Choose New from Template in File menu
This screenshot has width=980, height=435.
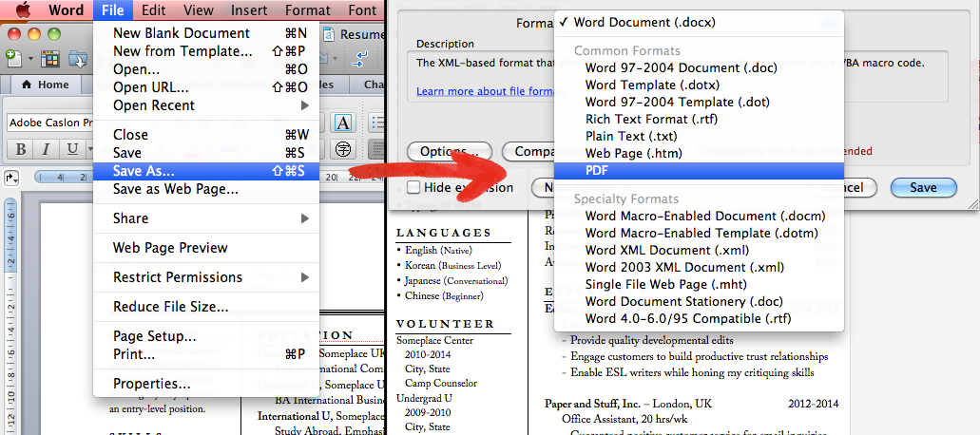tap(206, 51)
